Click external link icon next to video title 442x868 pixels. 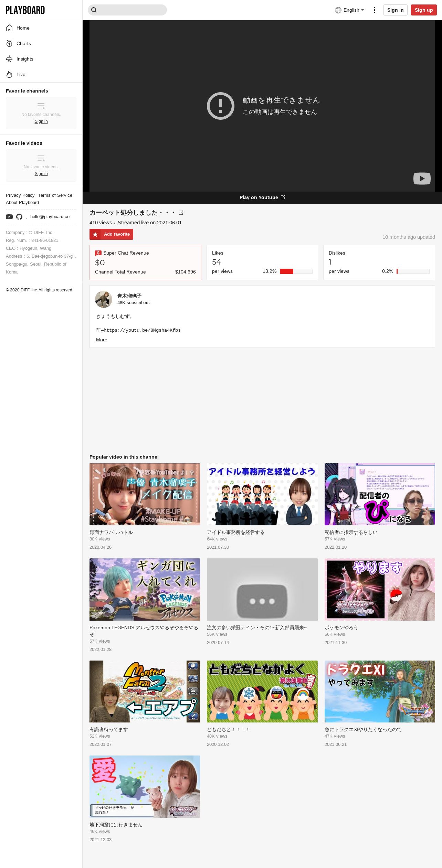click(x=181, y=213)
